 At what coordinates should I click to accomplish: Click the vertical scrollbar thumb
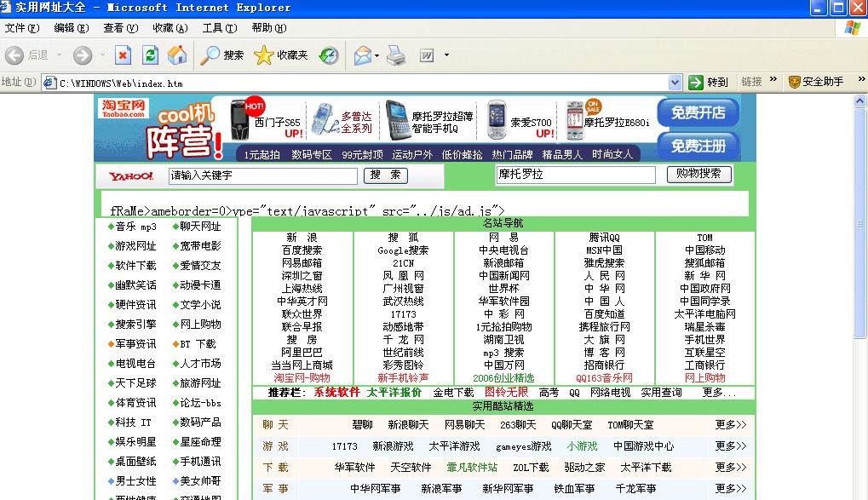tap(859, 222)
